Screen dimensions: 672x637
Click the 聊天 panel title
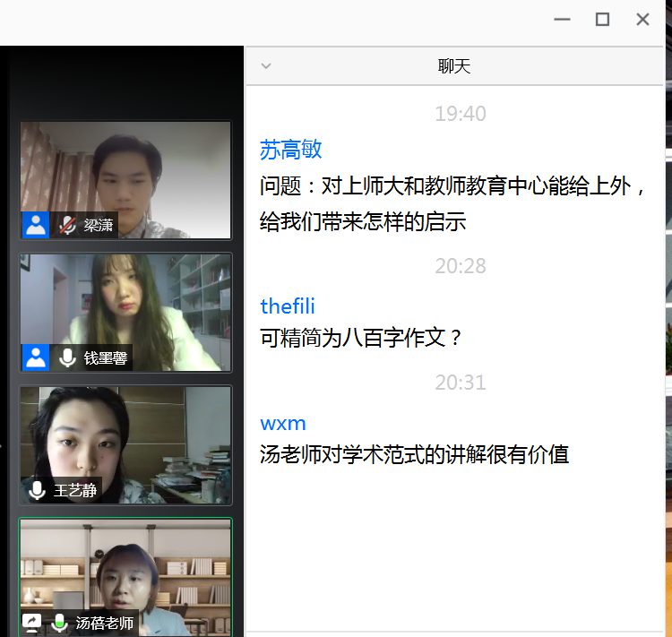(x=453, y=66)
